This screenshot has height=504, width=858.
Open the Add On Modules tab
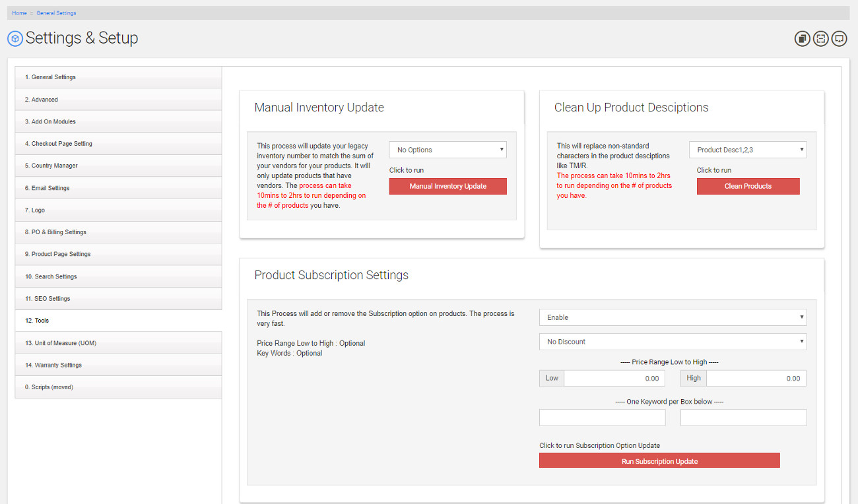coord(118,121)
